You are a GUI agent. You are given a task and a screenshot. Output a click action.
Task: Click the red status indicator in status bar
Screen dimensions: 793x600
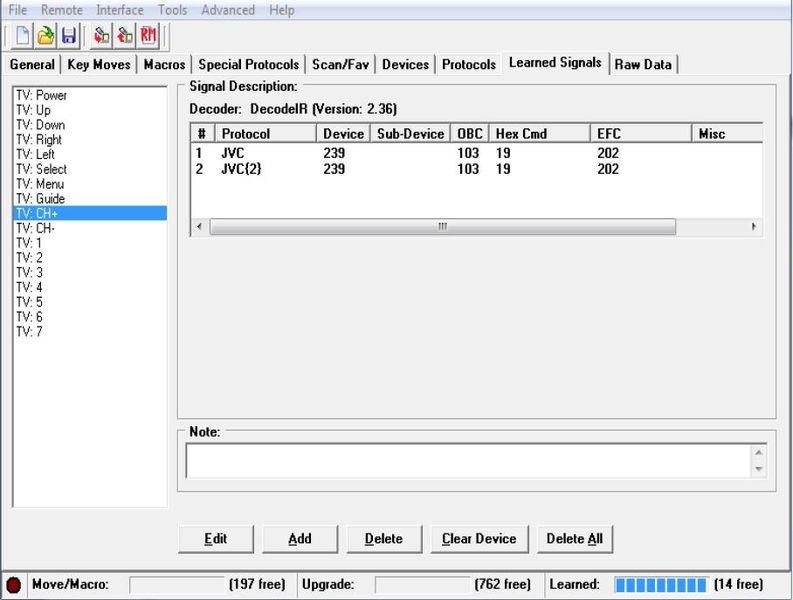[x=14, y=584]
